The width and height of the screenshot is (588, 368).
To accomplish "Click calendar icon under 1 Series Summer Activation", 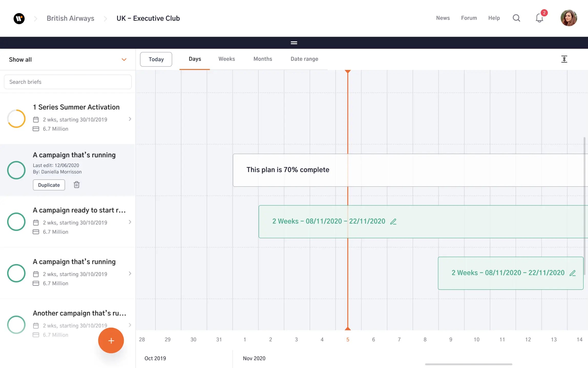I will [36, 120].
